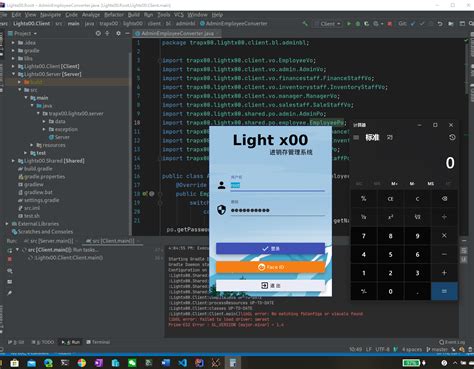Open Visual Studio Code from the taskbar
The width and height of the screenshot is (474, 369).
[182, 363]
